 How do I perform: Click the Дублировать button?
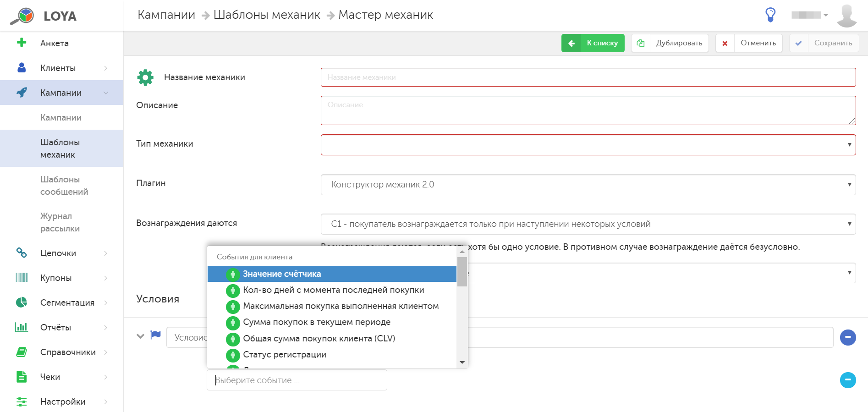[x=670, y=43]
